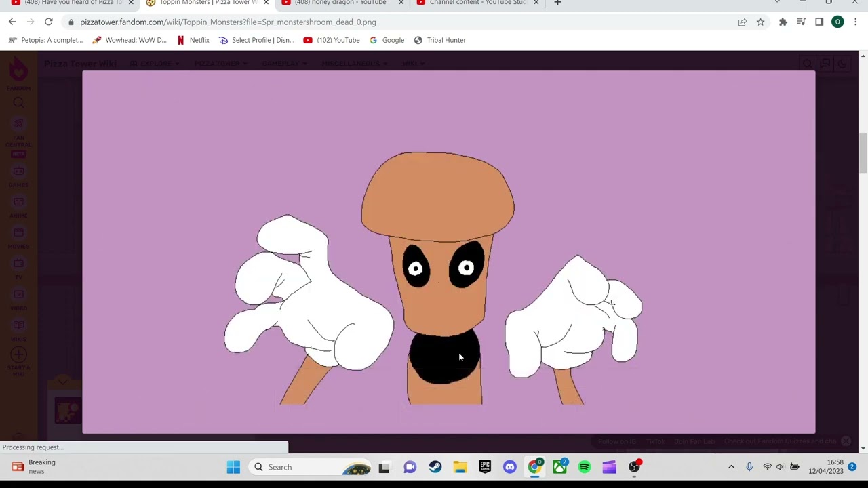Viewport: 868px width, 488px height.
Task: Click the Chrome taskbar icon
Action: tap(535, 467)
